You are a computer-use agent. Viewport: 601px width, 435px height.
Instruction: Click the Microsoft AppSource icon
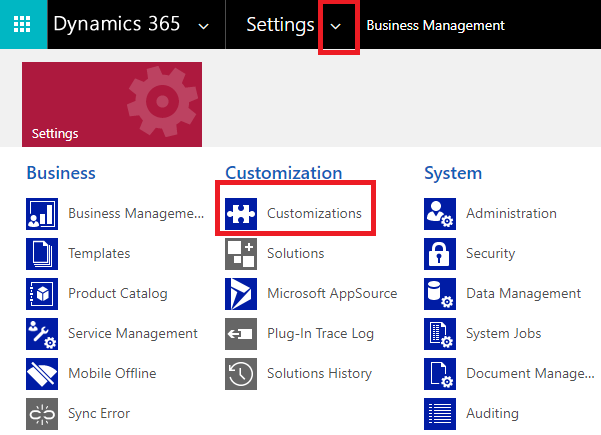pyautogui.click(x=241, y=294)
